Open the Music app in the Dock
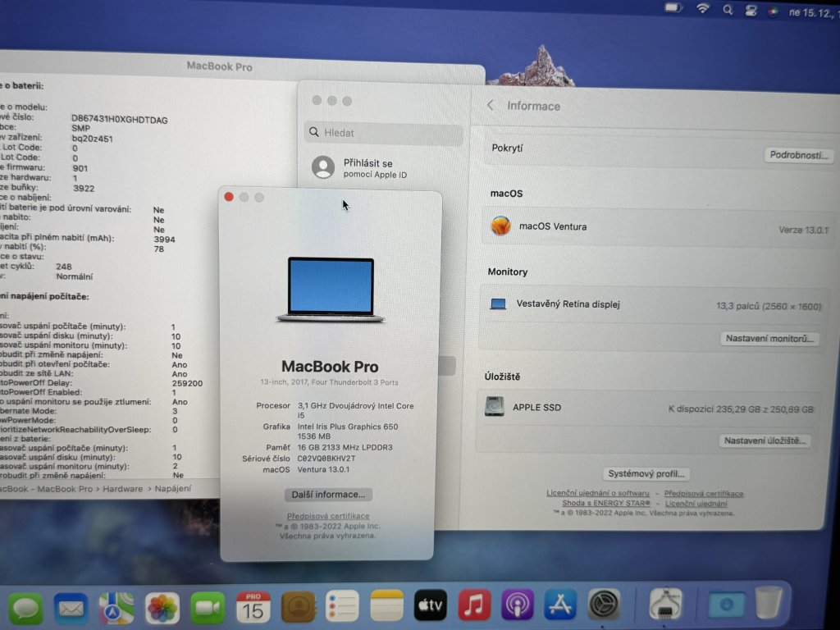 (474, 605)
